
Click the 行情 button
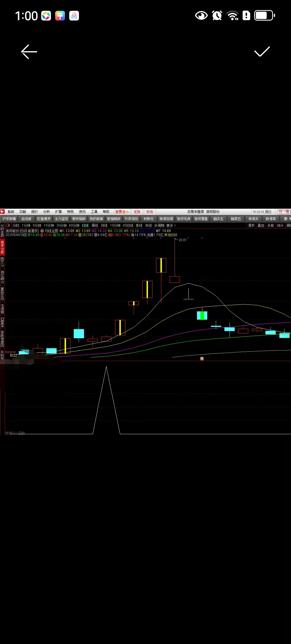coord(284,212)
